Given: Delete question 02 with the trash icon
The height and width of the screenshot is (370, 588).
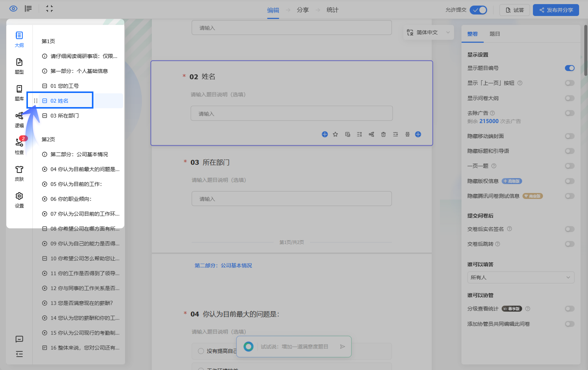Looking at the screenshot, I should [383, 134].
